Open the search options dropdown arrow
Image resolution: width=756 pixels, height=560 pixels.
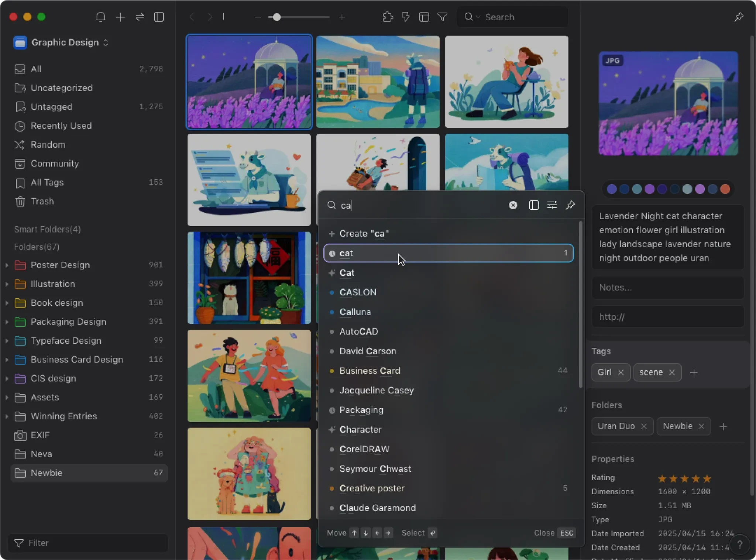point(478,17)
